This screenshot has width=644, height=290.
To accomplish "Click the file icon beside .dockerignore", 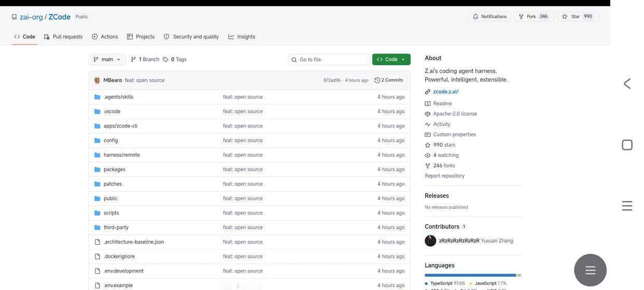I will point(97,257).
